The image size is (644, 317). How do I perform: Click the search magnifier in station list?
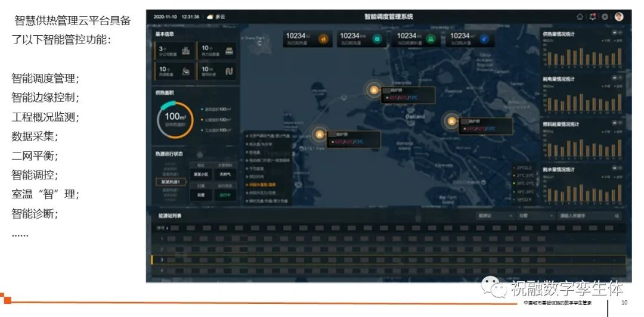(x=617, y=216)
